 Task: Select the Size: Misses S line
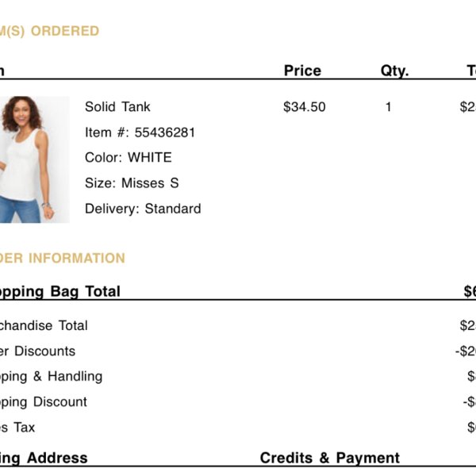(132, 183)
